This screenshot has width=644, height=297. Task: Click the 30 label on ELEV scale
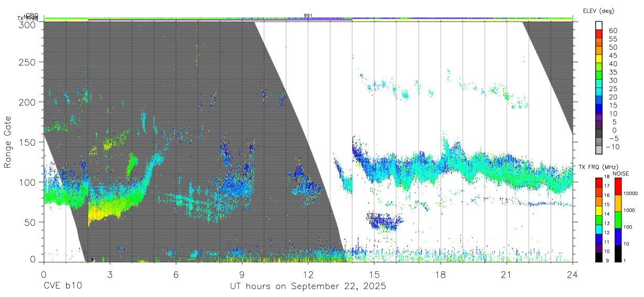click(x=613, y=80)
